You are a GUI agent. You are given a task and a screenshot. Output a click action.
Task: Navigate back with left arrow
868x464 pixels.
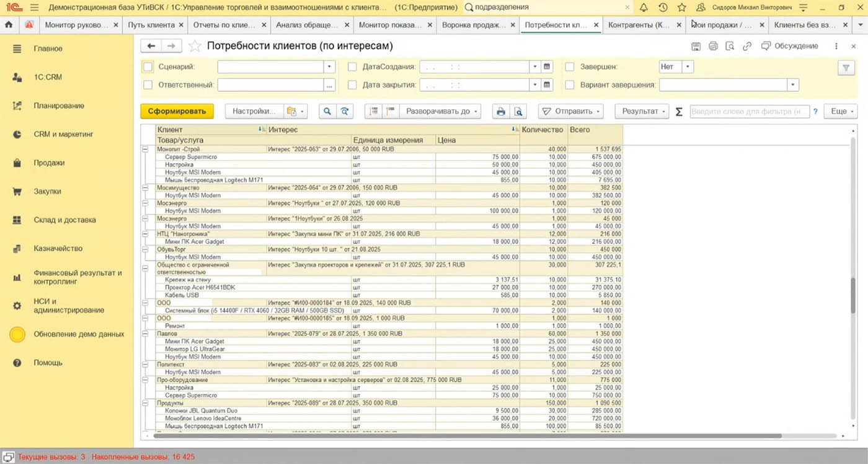(x=151, y=46)
